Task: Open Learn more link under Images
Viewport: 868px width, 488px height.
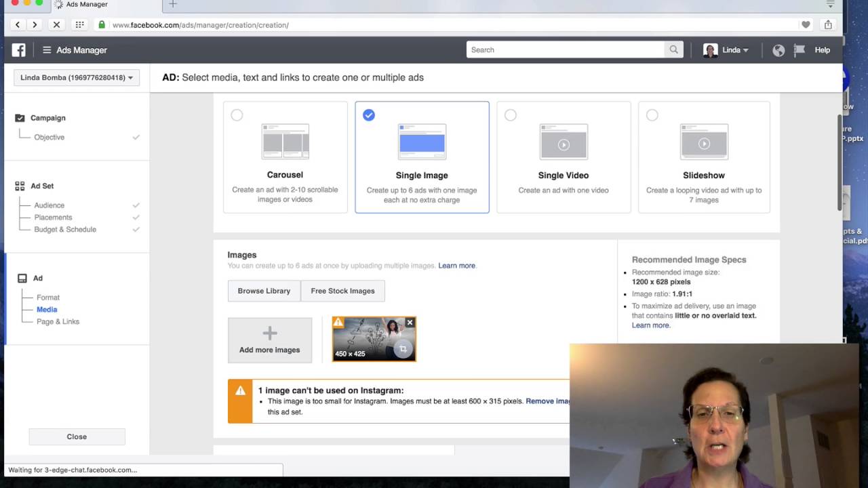Action: (456, 266)
